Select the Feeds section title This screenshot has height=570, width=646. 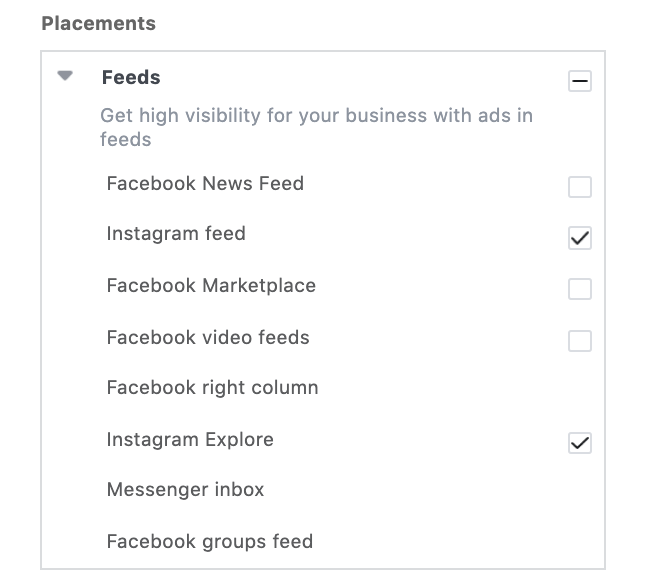[131, 77]
